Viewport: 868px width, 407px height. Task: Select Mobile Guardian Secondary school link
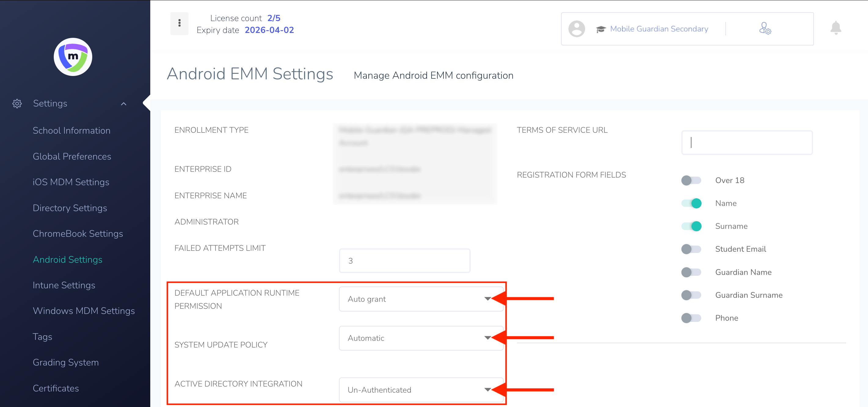[659, 29]
